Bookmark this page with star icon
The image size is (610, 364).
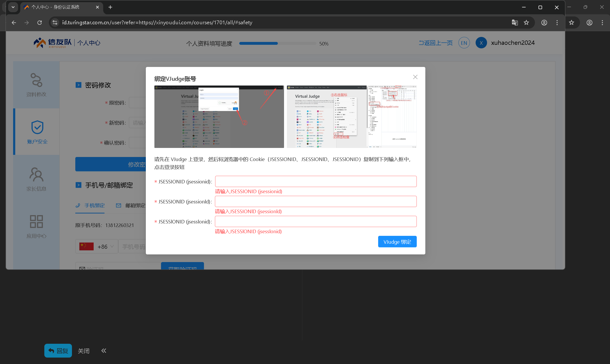click(x=526, y=23)
